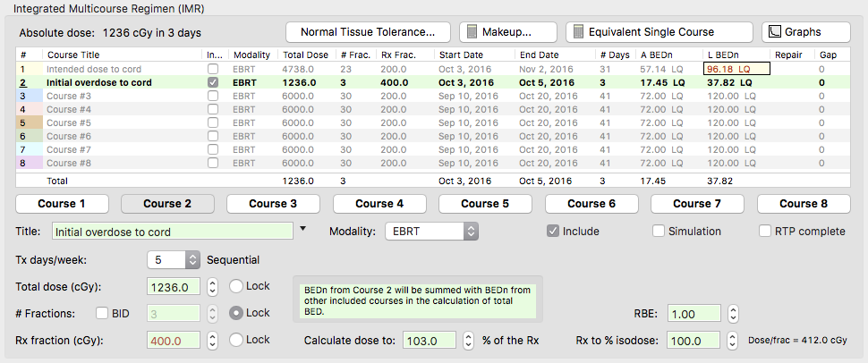
Task: Click the RBE value stepper
Action: tap(732, 314)
